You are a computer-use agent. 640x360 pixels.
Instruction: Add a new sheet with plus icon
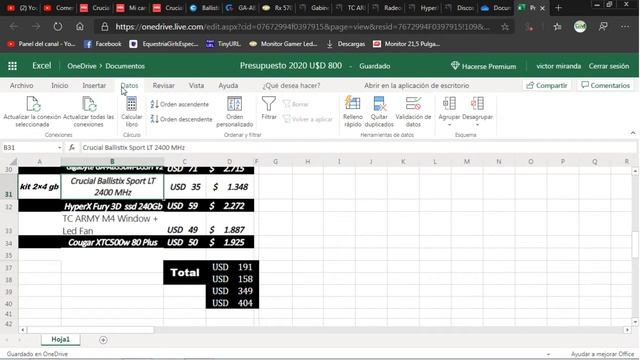pyautogui.click(x=103, y=340)
